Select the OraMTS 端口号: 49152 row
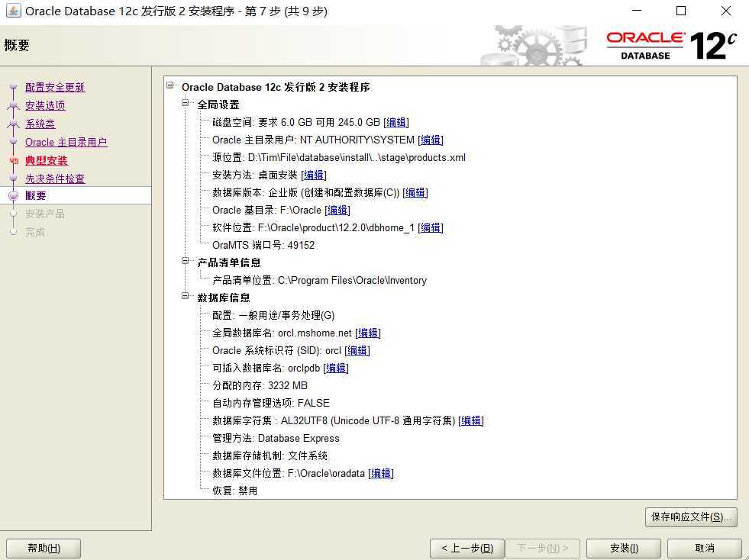The image size is (749, 560). (x=263, y=246)
